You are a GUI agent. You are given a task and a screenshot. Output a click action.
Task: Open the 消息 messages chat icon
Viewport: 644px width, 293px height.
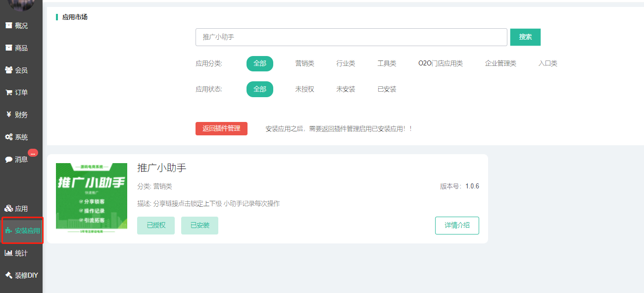(8, 160)
